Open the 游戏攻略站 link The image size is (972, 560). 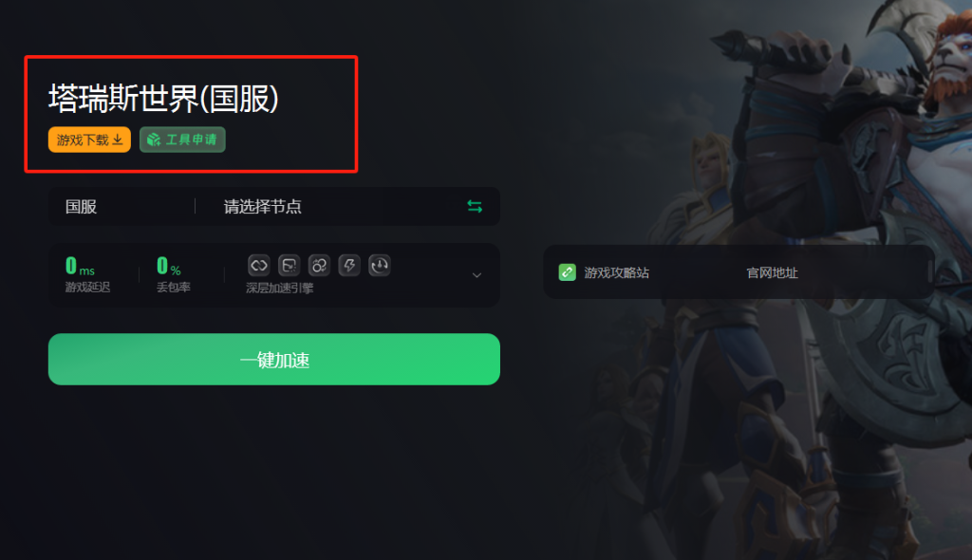[616, 272]
